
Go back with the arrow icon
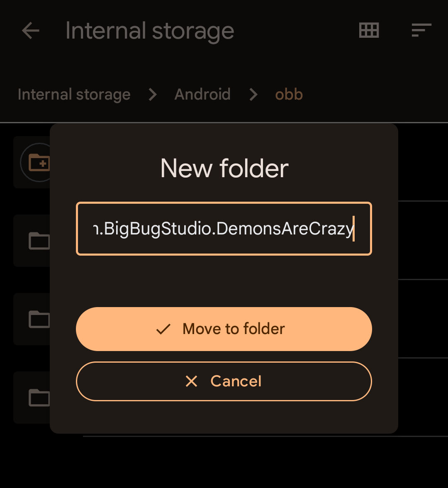point(31,31)
